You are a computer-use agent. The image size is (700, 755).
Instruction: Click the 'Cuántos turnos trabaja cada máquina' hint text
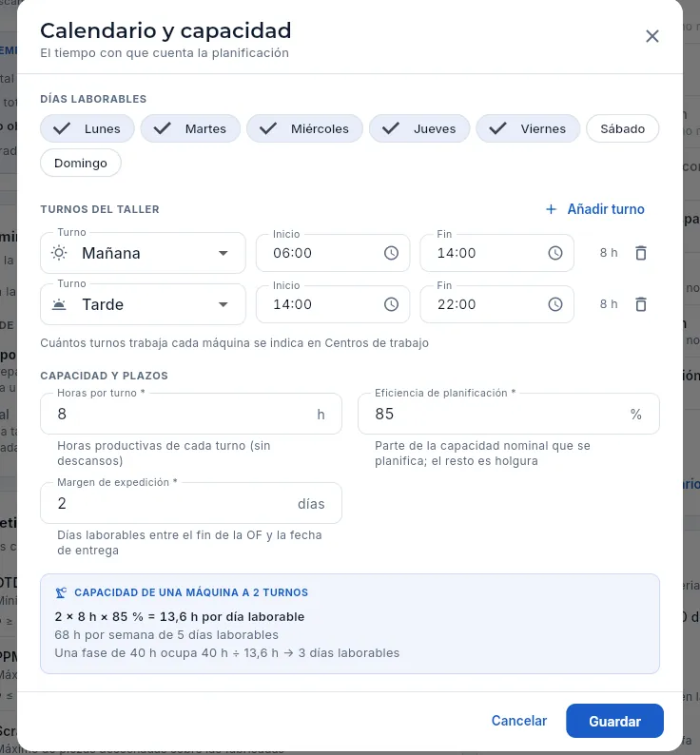[x=235, y=343]
